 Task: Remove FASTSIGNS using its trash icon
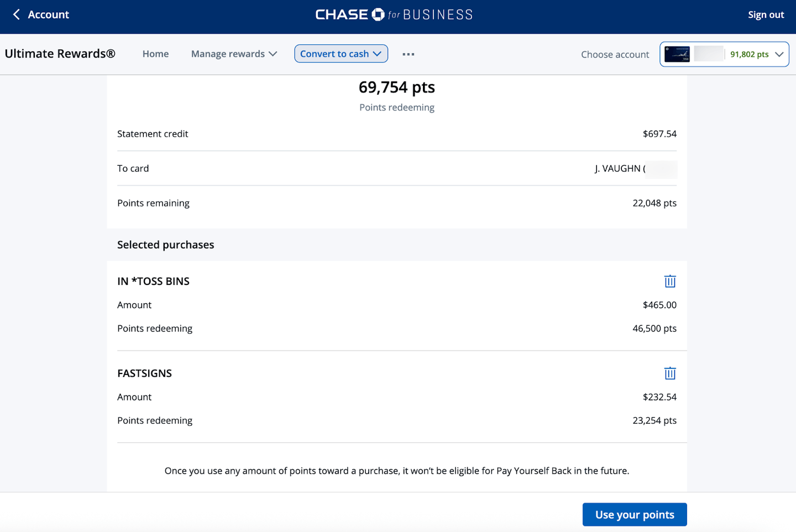(669, 373)
